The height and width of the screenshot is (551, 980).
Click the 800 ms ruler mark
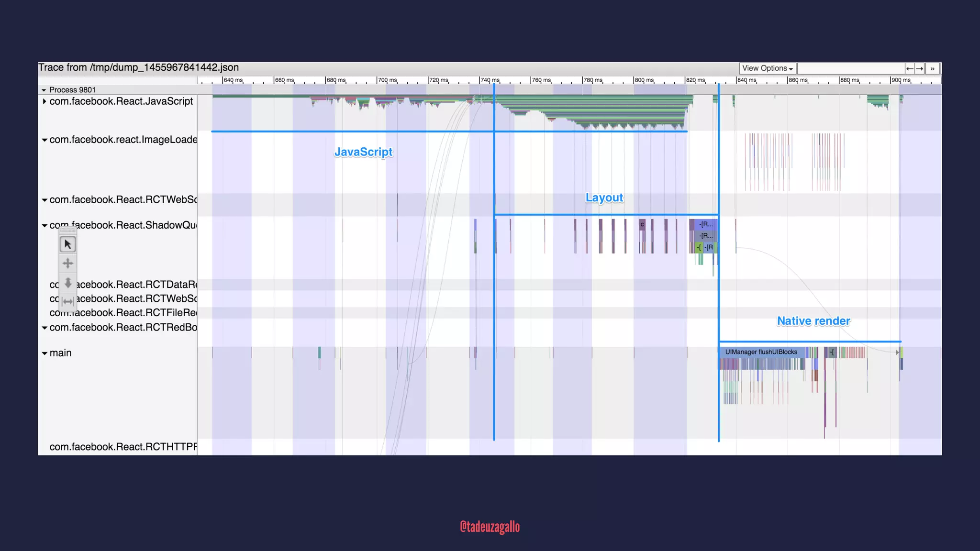[644, 80]
